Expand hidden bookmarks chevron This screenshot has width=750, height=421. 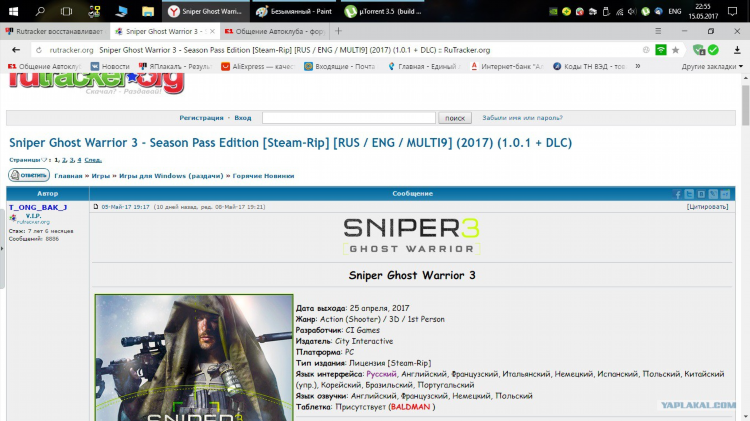coord(637,66)
